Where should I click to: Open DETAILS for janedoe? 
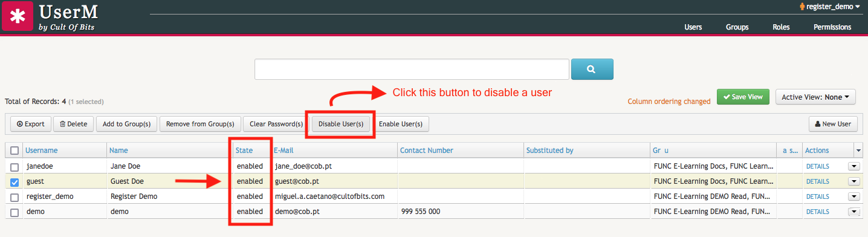(817, 166)
